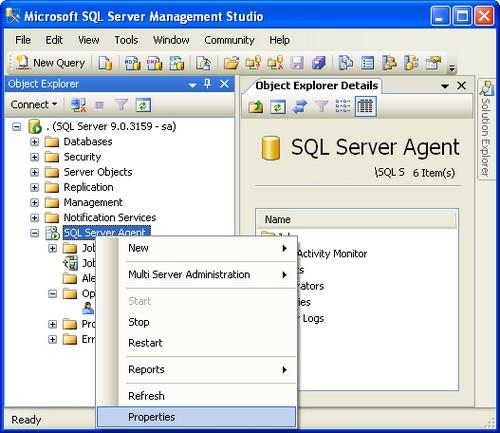Choose Refresh in the context menu
500x433 pixels.
tap(196, 396)
